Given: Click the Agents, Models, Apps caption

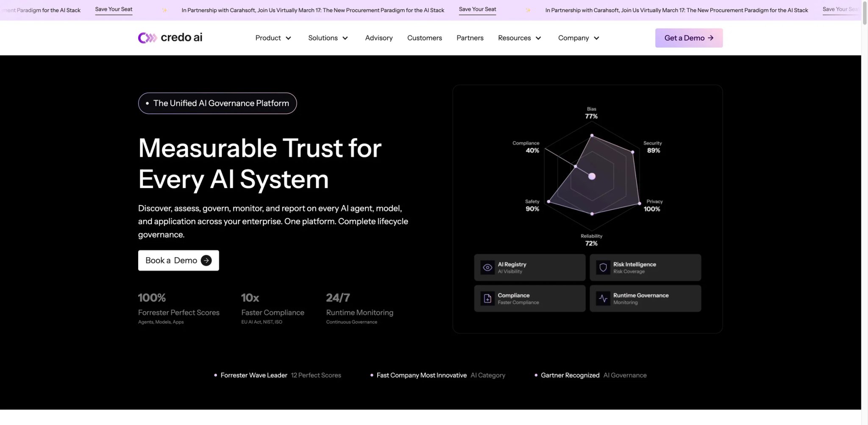Looking at the screenshot, I should 161,322.
